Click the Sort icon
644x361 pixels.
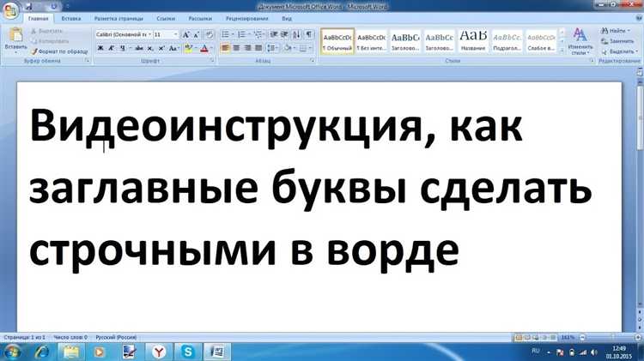click(x=296, y=34)
